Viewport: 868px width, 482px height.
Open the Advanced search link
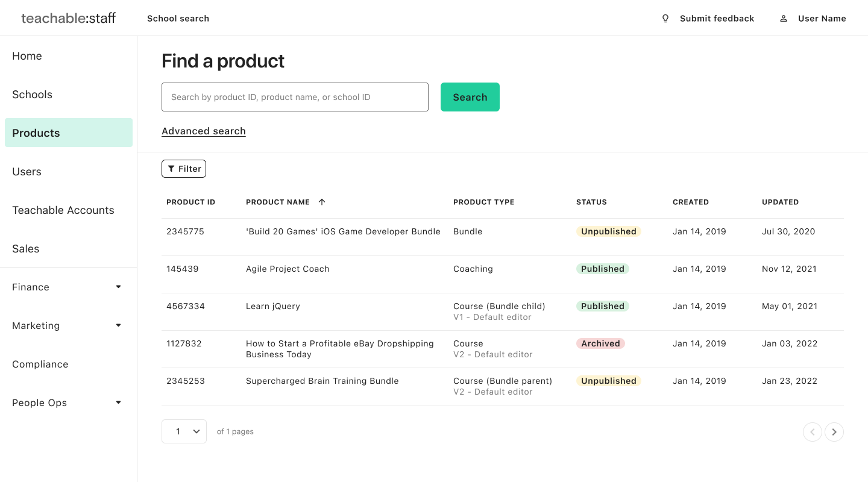click(204, 131)
